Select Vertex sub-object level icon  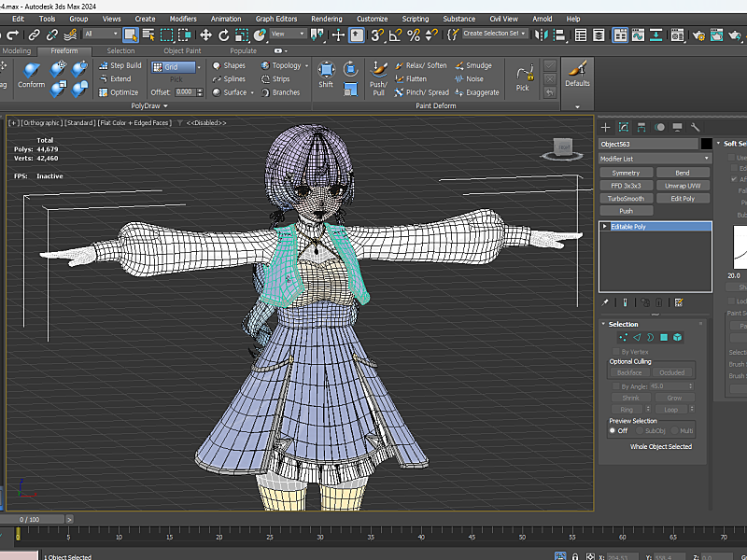click(x=624, y=337)
